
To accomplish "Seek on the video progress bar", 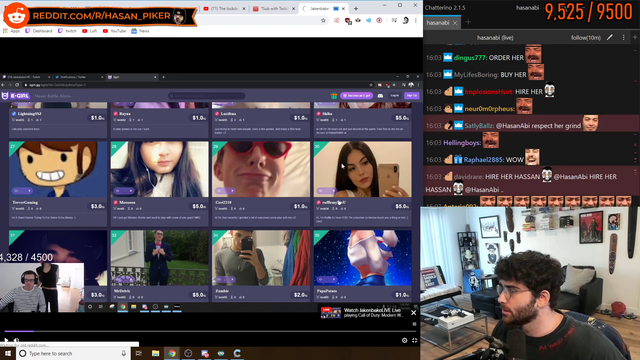I will tap(211, 331).
